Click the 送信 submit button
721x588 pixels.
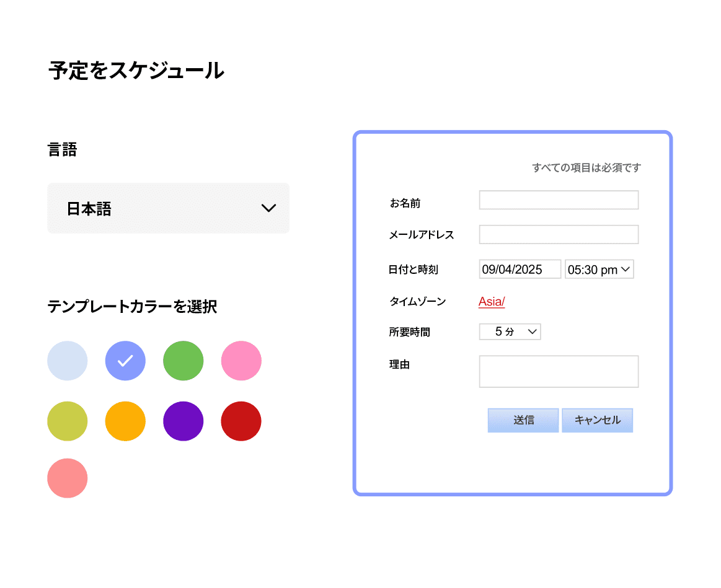coord(523,420)
